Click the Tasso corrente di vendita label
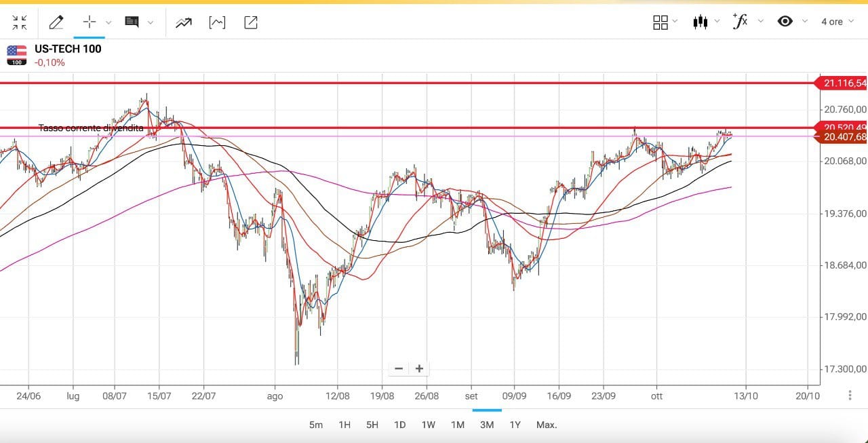868x443 pixels. (91, 128)
